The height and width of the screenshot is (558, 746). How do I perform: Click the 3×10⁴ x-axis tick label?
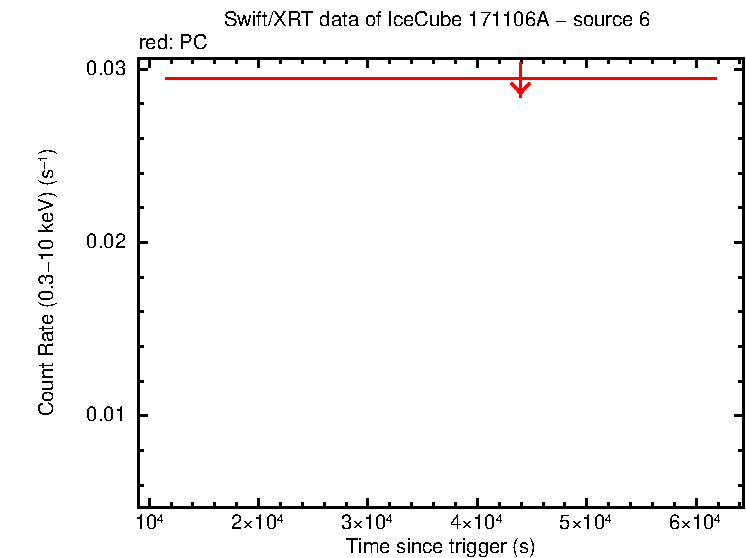(x=366, y=522)
